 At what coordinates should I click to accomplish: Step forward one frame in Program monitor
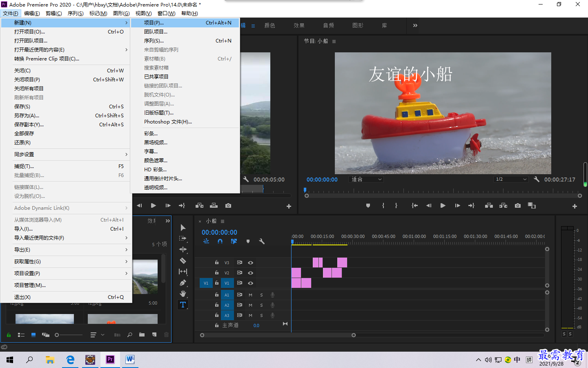pos(457,206)
